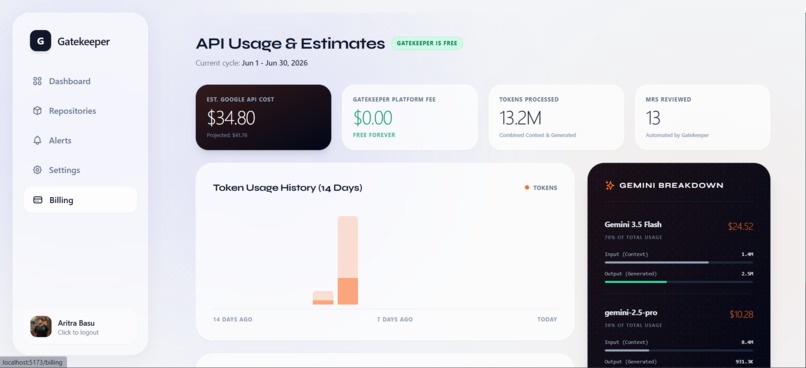Click the $24.52 Gemini 3.5 Flash cost

(x=740, y=226)
